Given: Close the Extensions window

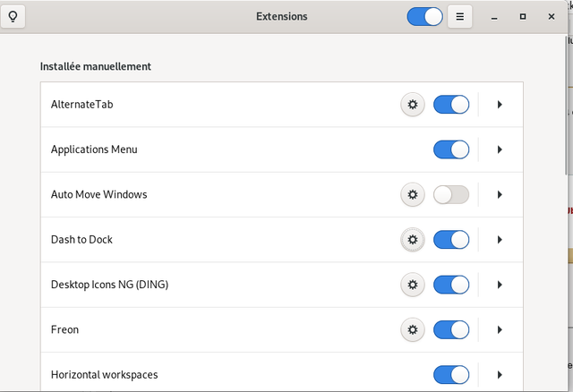Looking at the screenshot, I should point(552,17).
